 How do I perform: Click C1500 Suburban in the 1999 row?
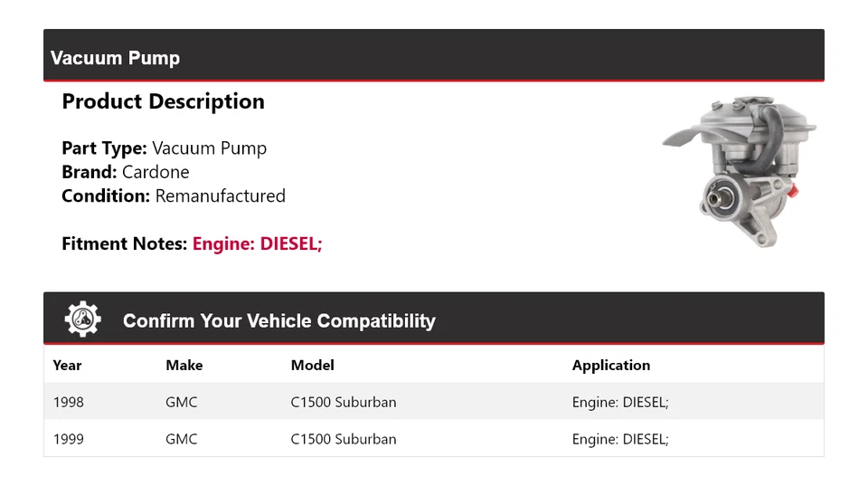pyautogui.click(x=343, y=439)
